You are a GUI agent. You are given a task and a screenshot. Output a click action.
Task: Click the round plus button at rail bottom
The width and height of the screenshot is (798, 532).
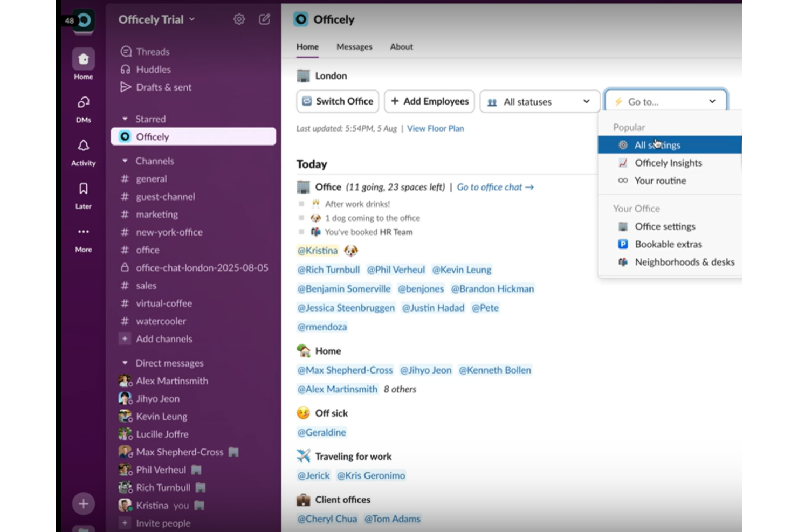(x=83, y=503)
